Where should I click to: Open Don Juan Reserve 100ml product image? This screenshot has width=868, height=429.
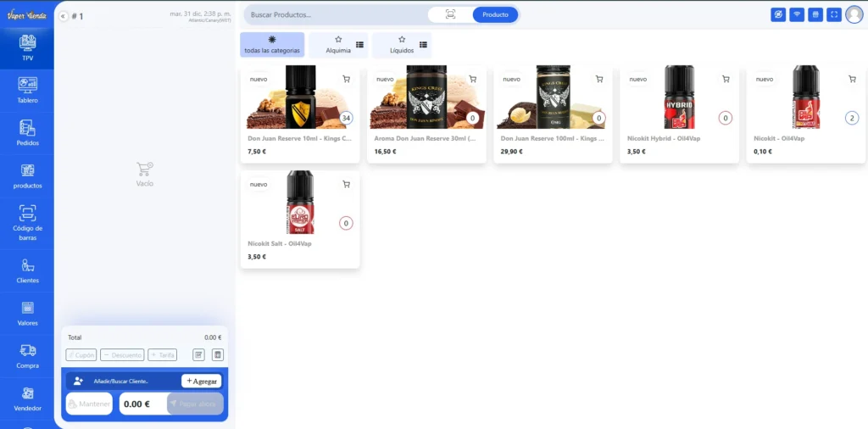(x=553, y=97)
